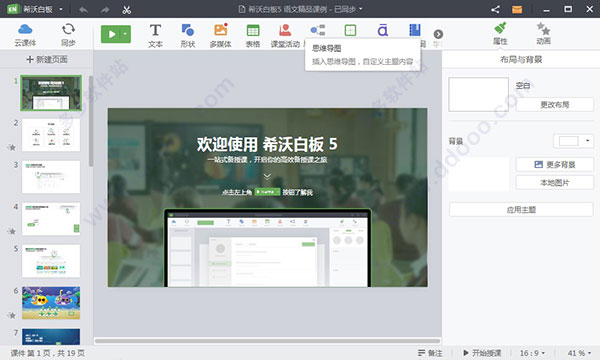Open the 41% zoom dropdown
This screenshot has width=600, height=360.
pyautogui.click(x=579, y=353)
